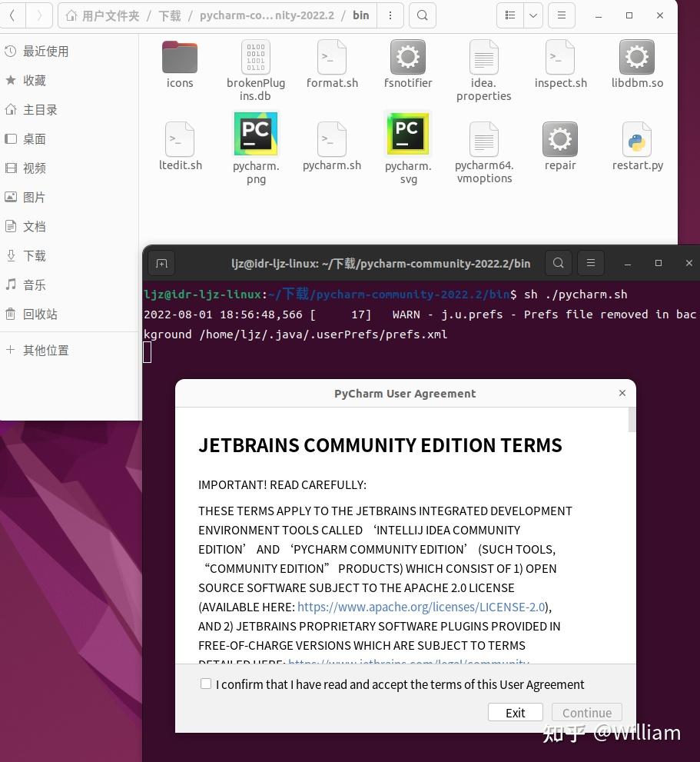Open the terminal search
Screen dimensions: 700x762
point(559,264)
